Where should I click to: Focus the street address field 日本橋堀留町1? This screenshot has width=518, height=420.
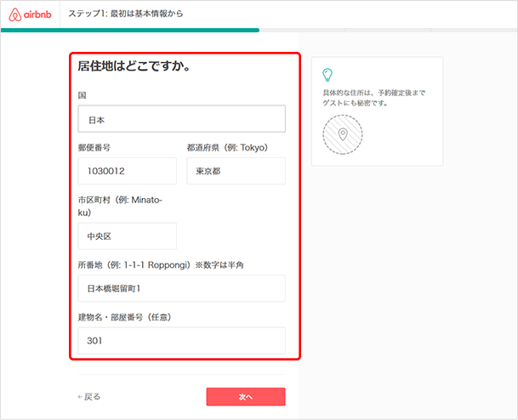coord(182,288)
